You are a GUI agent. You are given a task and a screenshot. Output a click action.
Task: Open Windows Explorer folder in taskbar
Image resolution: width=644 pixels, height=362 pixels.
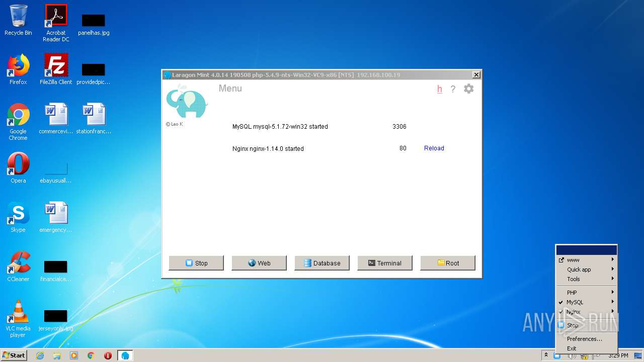pyautogui.click(x=57, y=355)
